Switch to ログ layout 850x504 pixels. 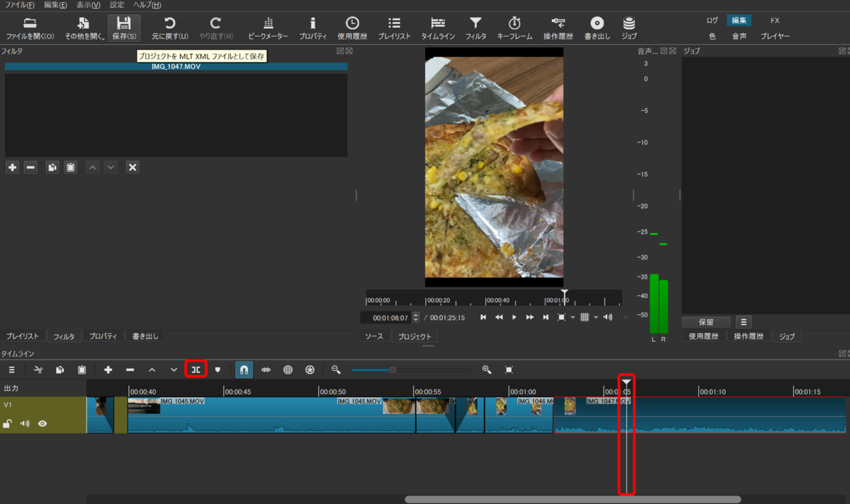click(x=712, y=21)
